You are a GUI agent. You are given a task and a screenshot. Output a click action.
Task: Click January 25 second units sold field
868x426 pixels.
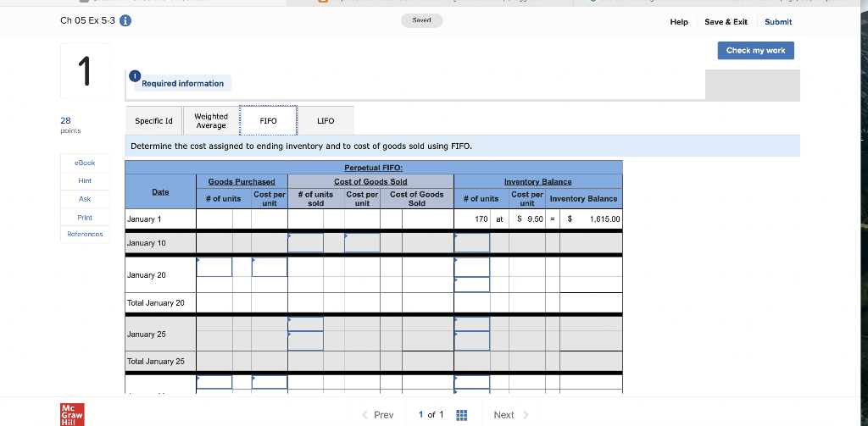[x=305, y=340]
